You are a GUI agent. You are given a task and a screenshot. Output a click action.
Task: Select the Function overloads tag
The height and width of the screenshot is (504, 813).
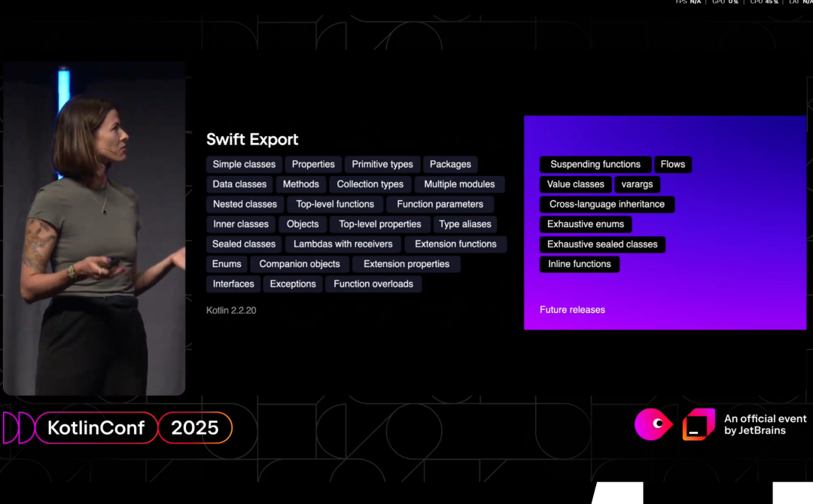coord(373,284)
